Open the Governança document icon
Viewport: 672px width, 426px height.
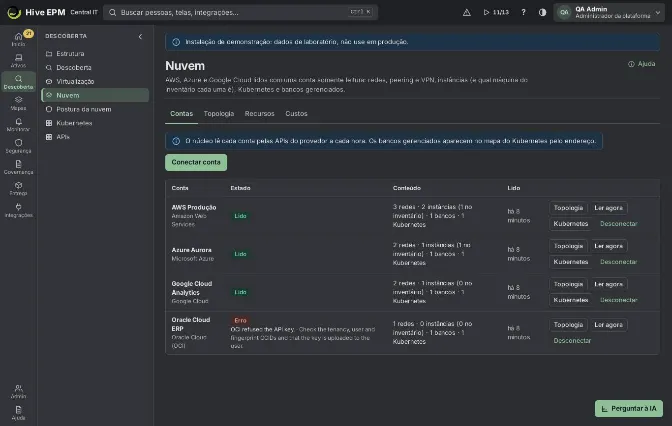click(18, 167)
